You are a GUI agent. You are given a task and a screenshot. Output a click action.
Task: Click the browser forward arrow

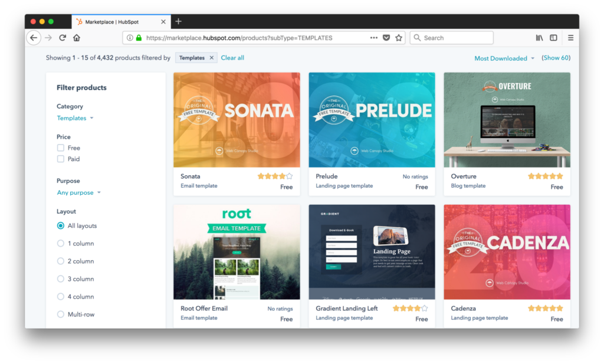(x=48, y=38)
